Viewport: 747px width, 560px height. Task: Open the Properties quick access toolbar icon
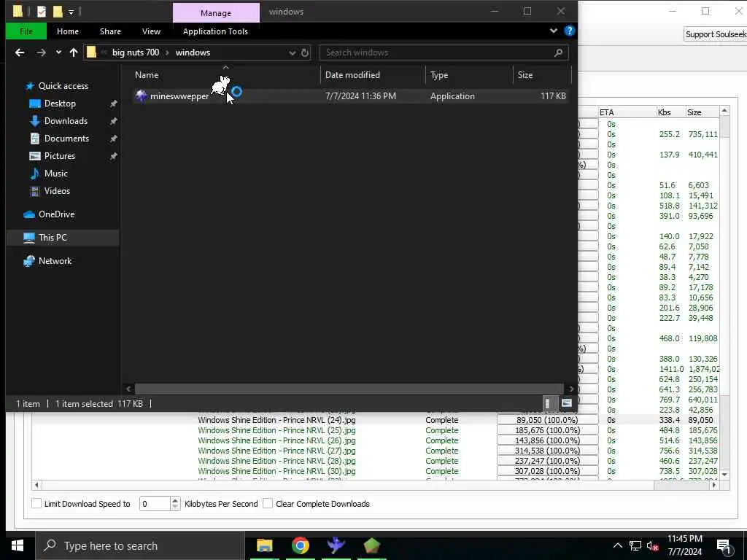click(x=42, y=12)
